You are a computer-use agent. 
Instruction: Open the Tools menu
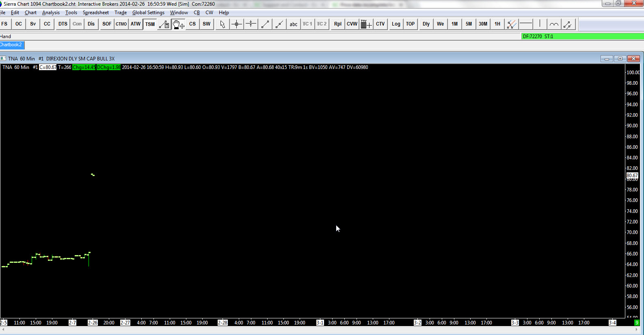[71, 13]
